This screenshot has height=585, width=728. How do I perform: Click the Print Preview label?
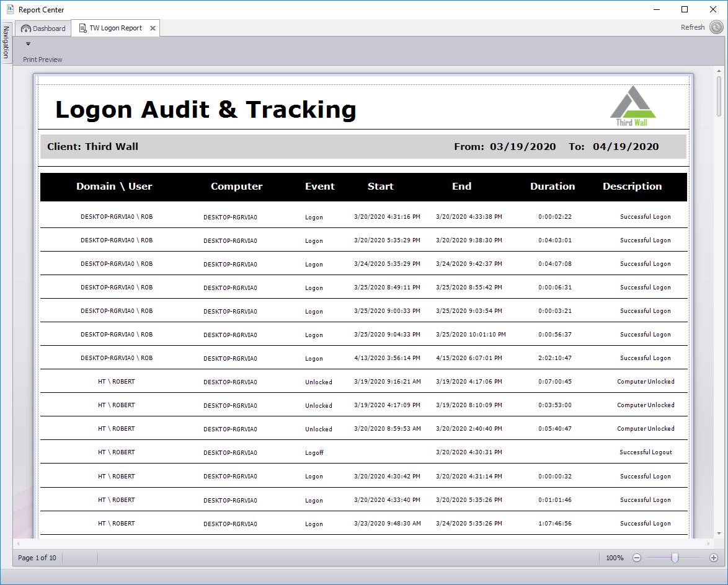(x=43, y=59)
